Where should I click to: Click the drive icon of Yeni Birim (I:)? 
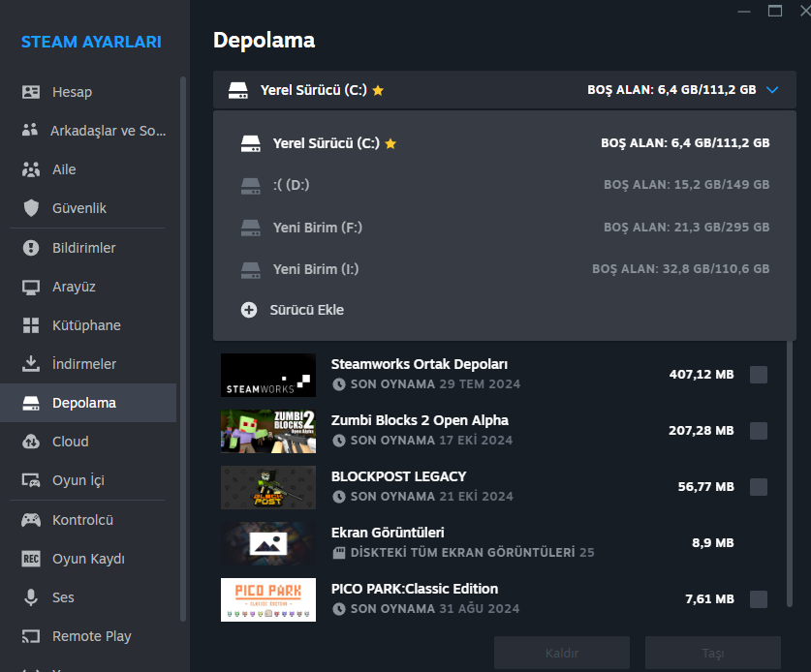(251, 270)
